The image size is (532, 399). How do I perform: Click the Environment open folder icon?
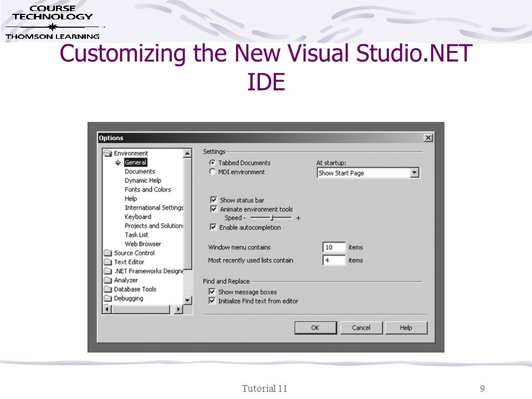click(x=108, y=154)
